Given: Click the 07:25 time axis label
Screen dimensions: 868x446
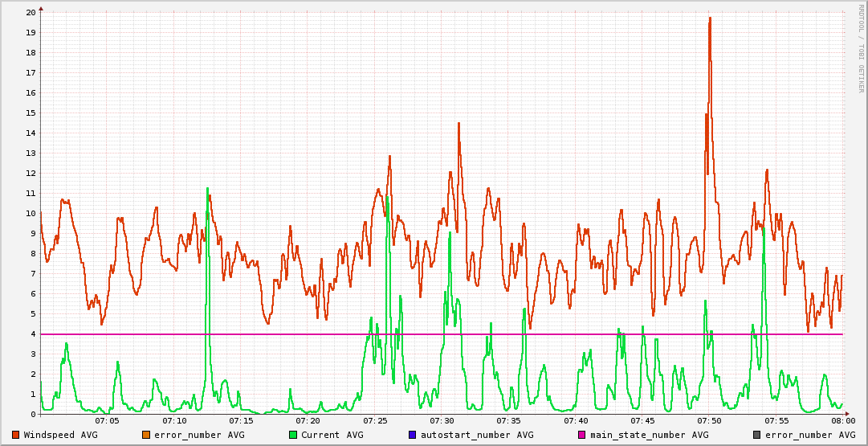Looking at the screenshot, I should tap(375, 421).
